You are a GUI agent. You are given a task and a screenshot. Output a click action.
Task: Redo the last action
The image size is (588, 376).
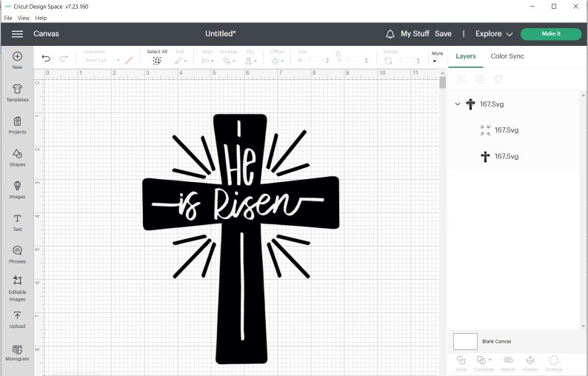[64, 58]
